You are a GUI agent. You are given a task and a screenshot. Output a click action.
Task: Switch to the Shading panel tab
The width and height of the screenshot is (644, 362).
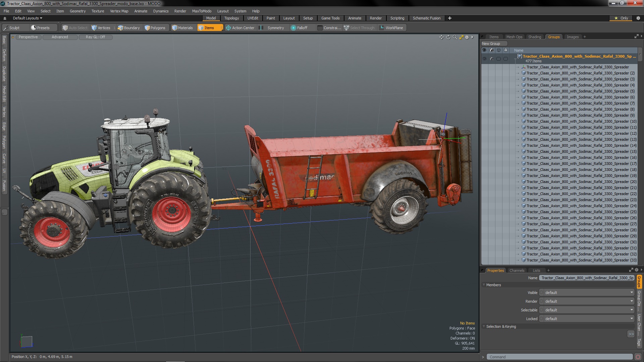[x=535, y=37]
